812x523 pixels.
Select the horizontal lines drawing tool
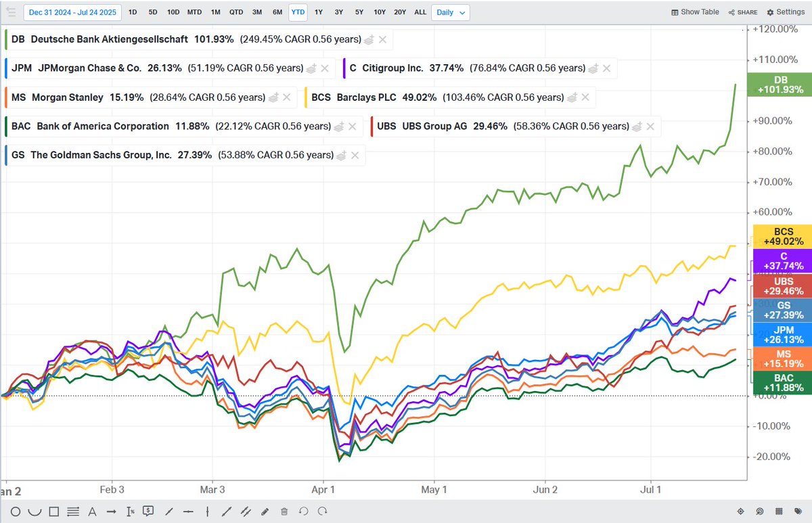[74, 511]
